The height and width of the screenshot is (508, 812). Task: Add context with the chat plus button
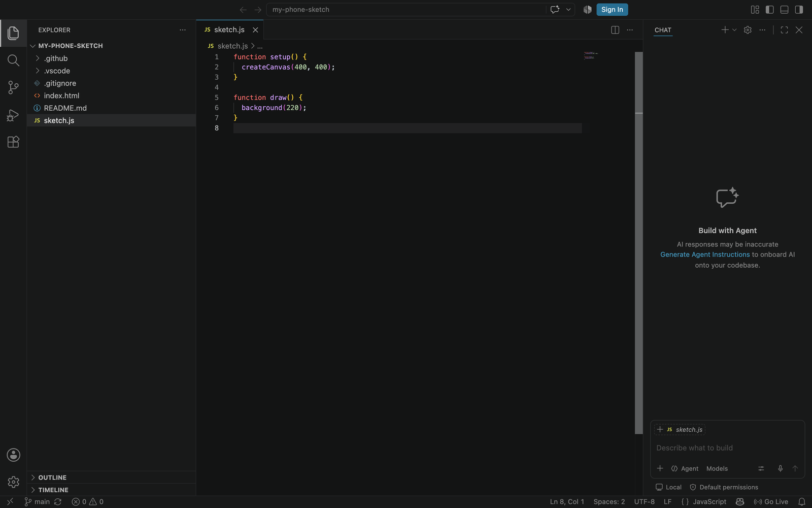(660, 468)
